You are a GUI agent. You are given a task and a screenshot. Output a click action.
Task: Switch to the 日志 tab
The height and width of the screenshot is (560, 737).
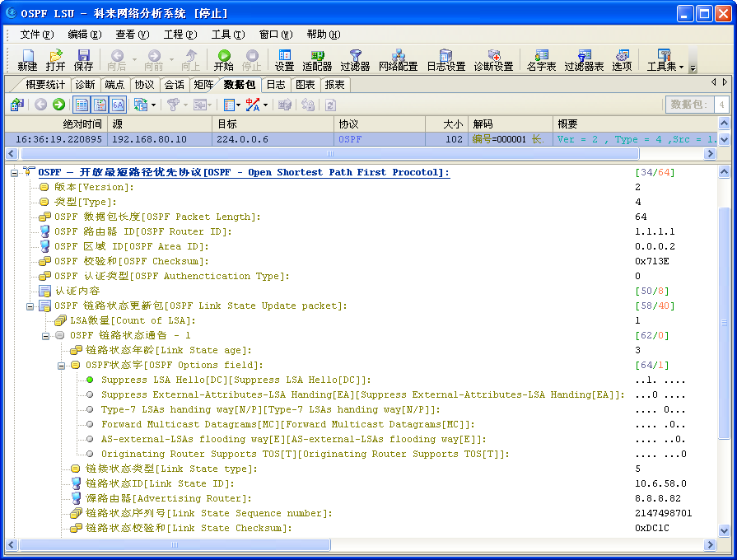pos(276,84)
